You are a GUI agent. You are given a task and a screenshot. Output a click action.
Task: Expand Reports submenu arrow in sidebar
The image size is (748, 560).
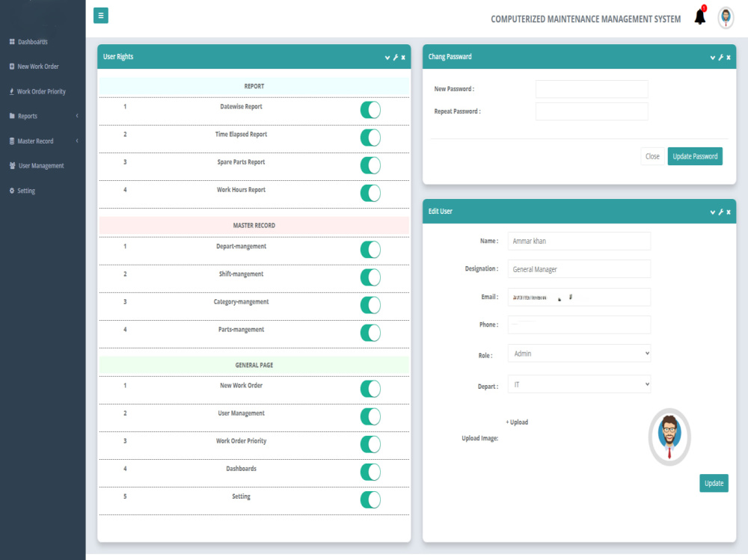tap(77, 116)
